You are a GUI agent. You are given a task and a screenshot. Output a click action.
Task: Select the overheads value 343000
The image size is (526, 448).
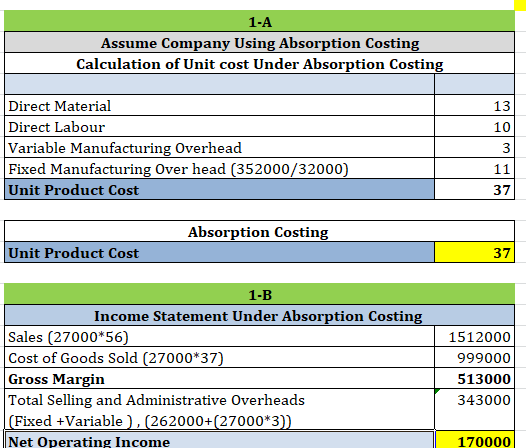474,409
